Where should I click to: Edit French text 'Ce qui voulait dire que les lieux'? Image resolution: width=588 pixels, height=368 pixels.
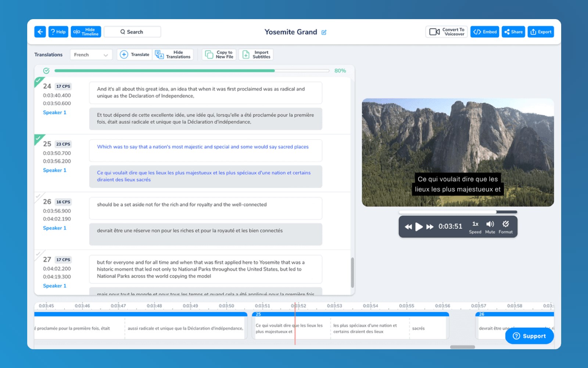click(206, 177)
